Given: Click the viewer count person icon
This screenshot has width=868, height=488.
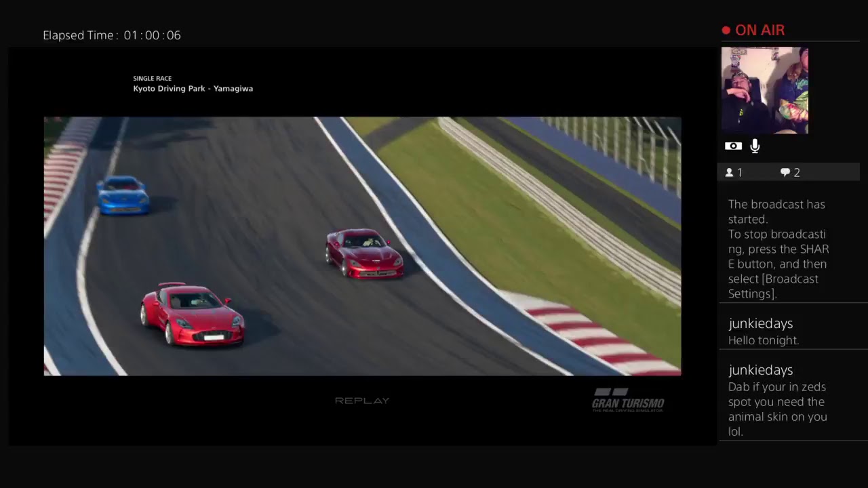Looking at the screenshot, I should click(729, 173).
